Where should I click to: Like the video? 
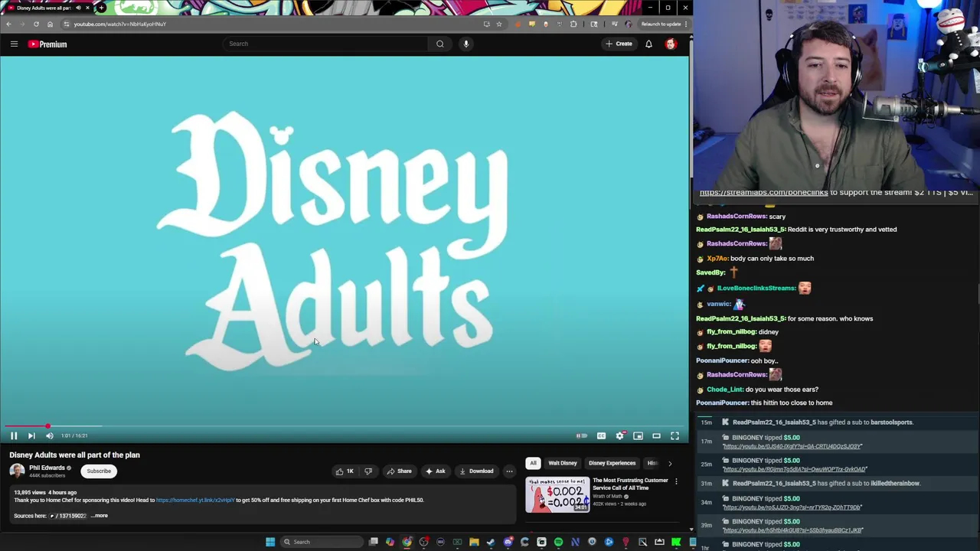point(345,471)
